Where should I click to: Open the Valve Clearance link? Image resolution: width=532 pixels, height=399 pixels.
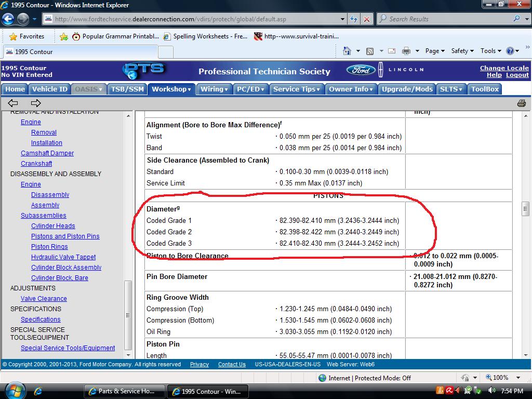pos(44,299)
